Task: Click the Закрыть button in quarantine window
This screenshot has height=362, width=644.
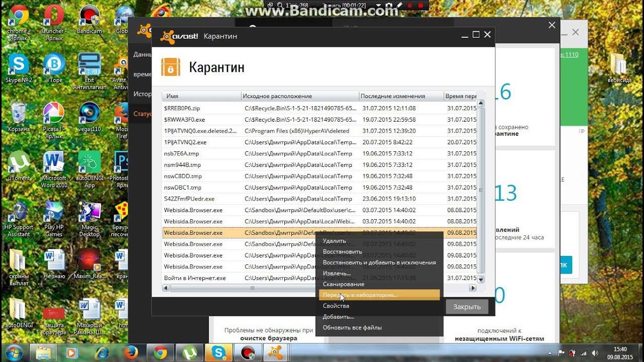Action: (467, 307)
